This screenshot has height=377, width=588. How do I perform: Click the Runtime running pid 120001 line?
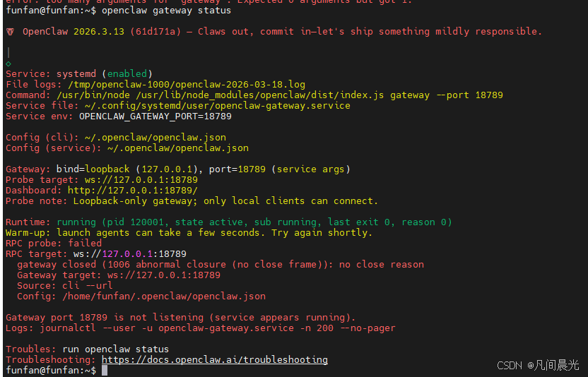229,222
